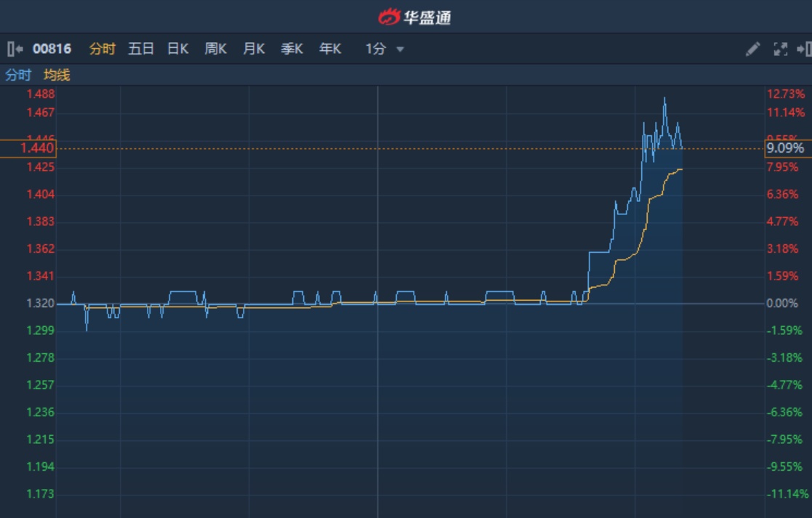Screen dimensions: 812x518
Task: Expand chart to fullscreen
Action: [781, 49]
